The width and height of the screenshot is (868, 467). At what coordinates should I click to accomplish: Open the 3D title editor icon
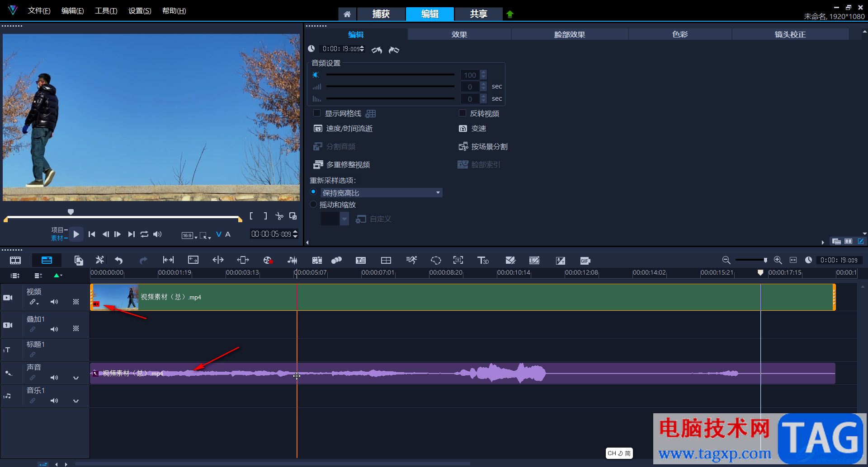pyautogui.click(x=483, y=260)
